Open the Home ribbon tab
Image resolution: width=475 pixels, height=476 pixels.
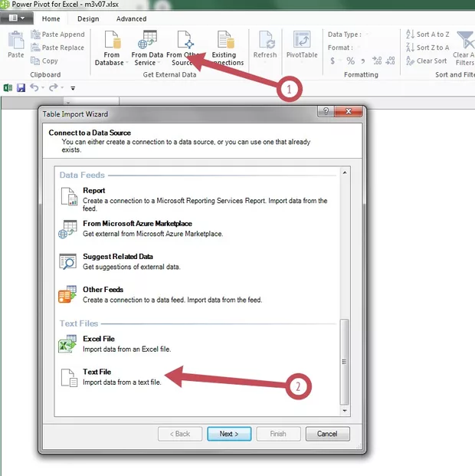(x=51, y=19)
